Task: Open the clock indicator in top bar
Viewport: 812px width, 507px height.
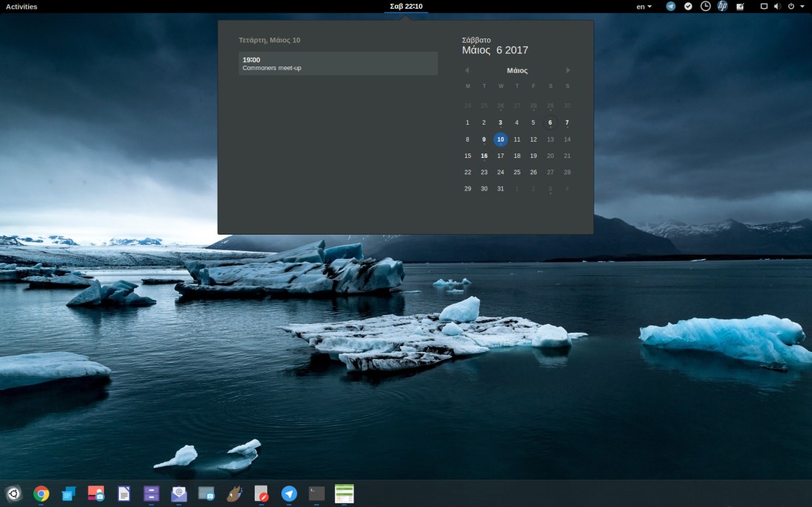Action: point(706,7)
